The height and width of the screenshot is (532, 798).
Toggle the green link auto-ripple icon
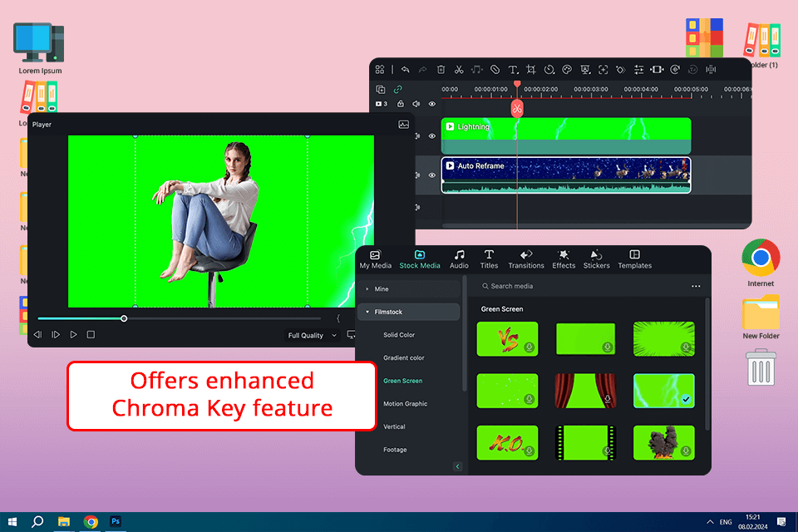click(x=398, y=90)
